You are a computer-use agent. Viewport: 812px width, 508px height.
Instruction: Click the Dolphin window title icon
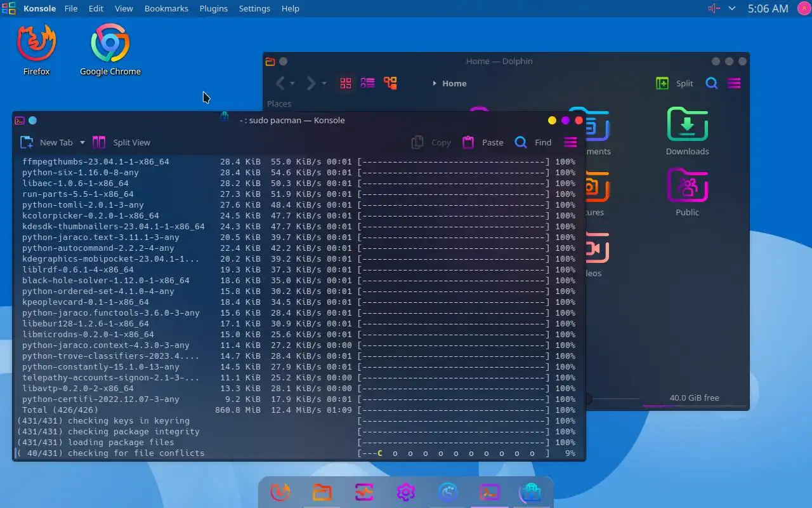pos(270,62)
